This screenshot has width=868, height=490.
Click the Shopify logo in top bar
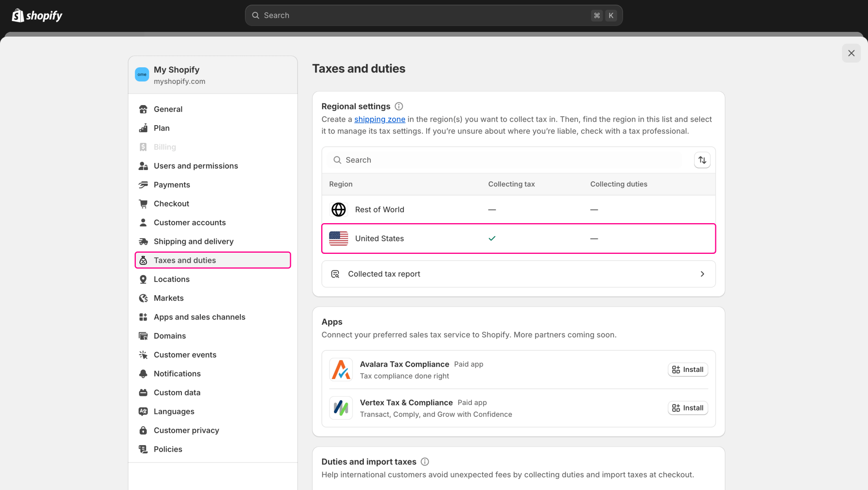coord(37,15)
